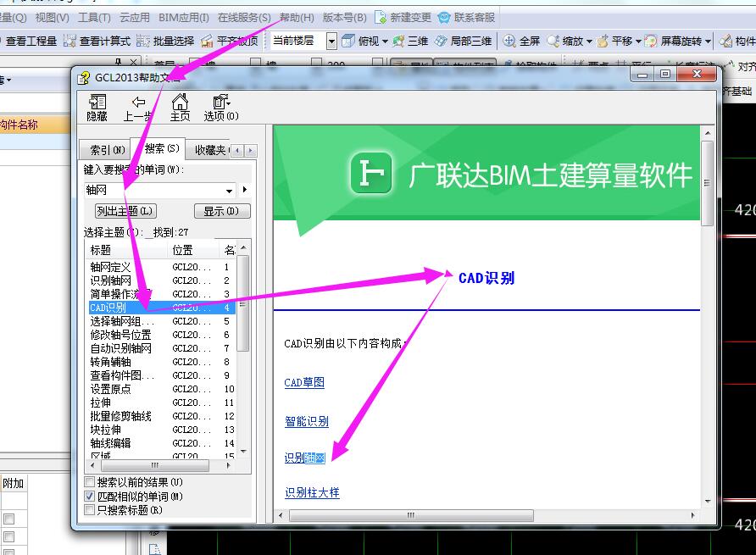The image size is (756, 555).
Task: Click the 隐藏 (Hide) icon in help toolbar
Action: (97, 103)
